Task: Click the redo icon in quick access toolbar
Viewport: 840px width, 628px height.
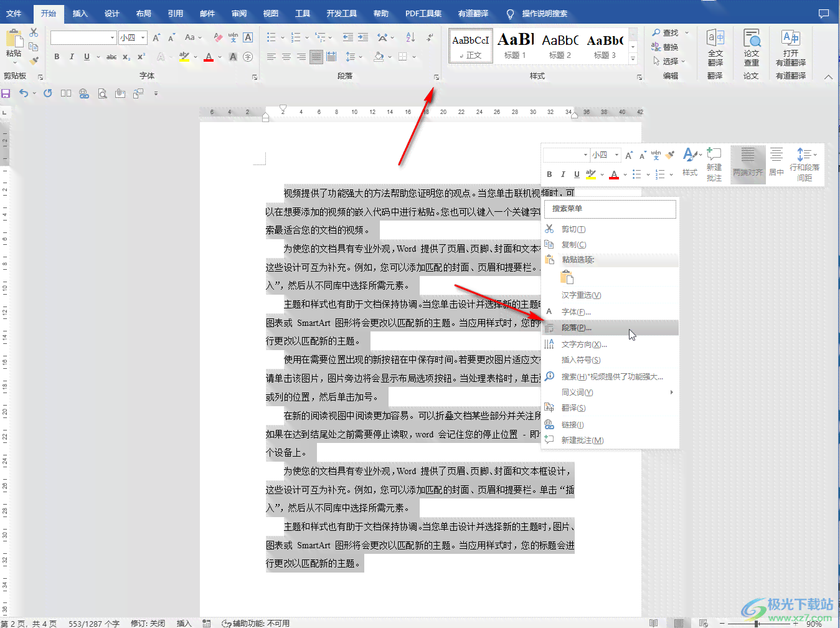Action: [47, 93]
